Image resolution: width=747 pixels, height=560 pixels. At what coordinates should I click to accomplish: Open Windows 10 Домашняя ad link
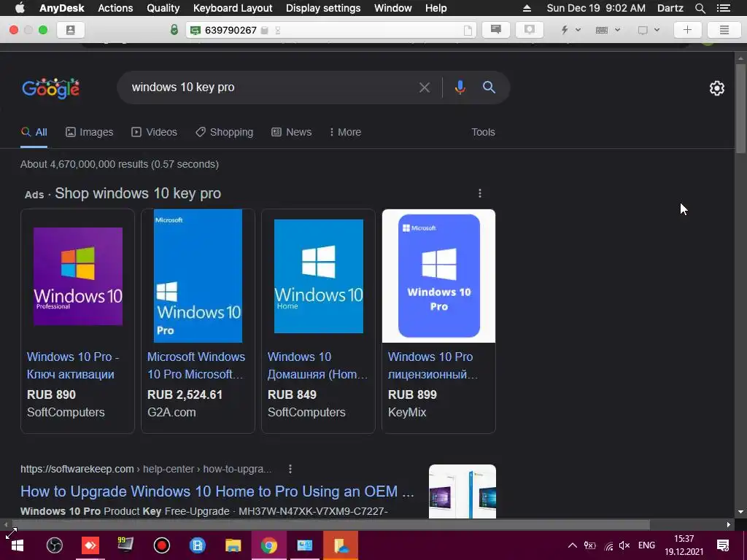(317, 365)
